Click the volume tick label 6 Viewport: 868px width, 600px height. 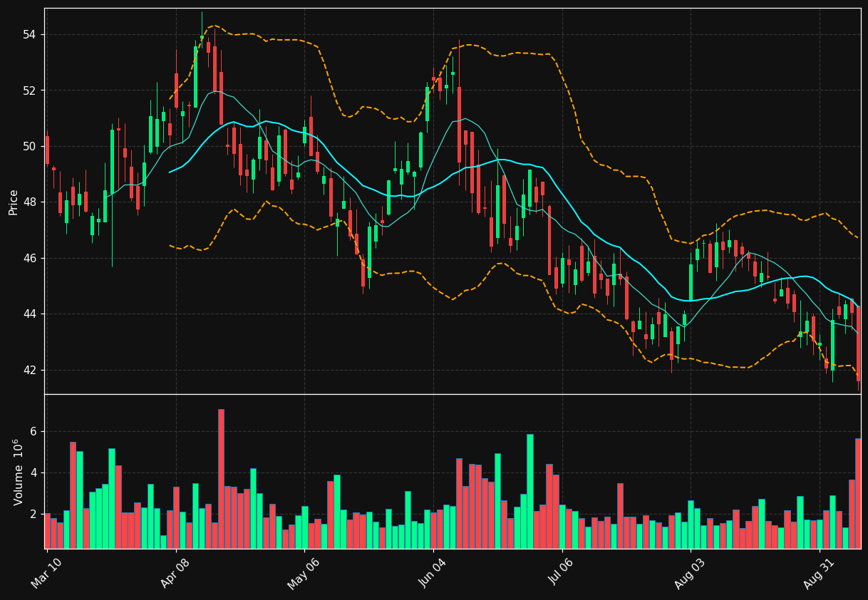(x=33, y=432)
